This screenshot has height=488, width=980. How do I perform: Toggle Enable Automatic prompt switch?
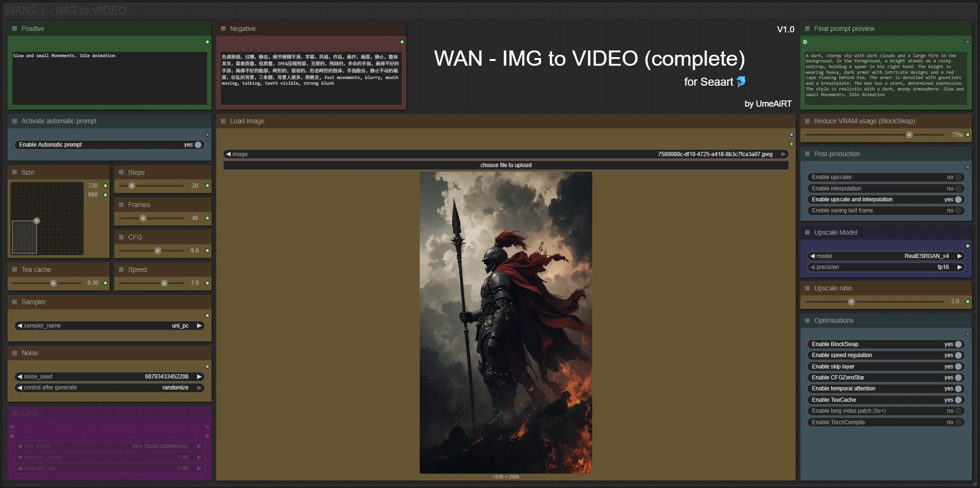[198, 145]
